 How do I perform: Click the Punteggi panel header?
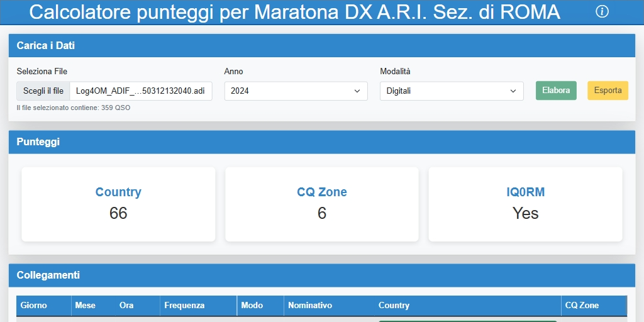322,142
